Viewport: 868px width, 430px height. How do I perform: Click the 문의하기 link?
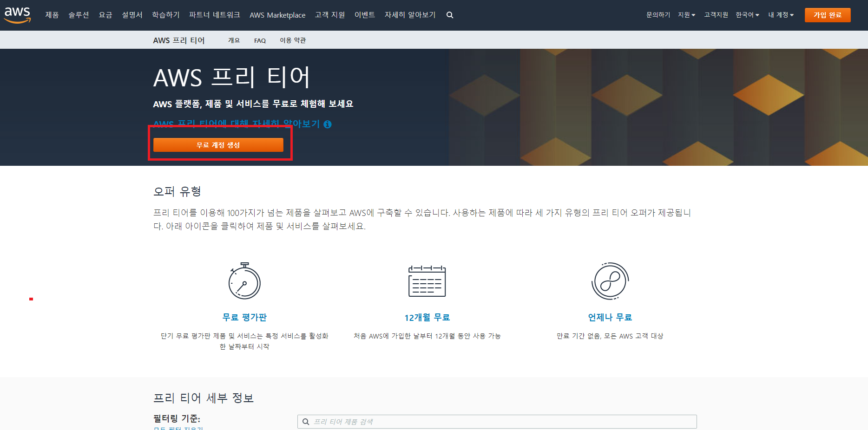(x=658, y=15)
